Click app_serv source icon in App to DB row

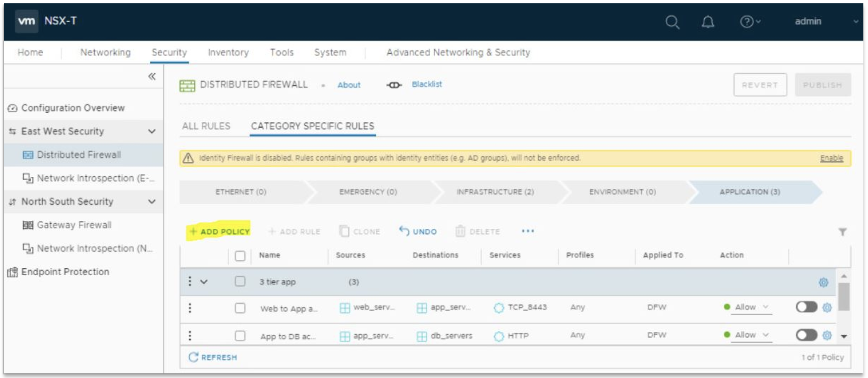344,336
